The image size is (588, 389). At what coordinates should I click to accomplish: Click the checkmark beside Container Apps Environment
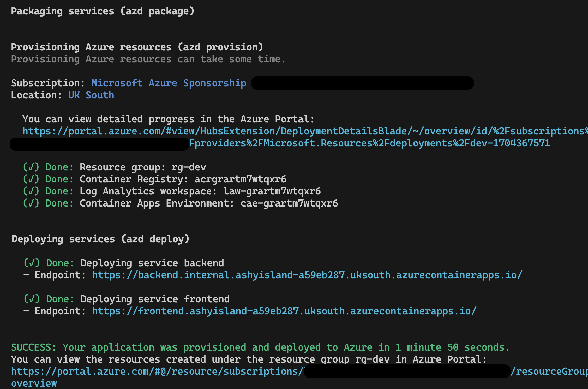[31, 203]
